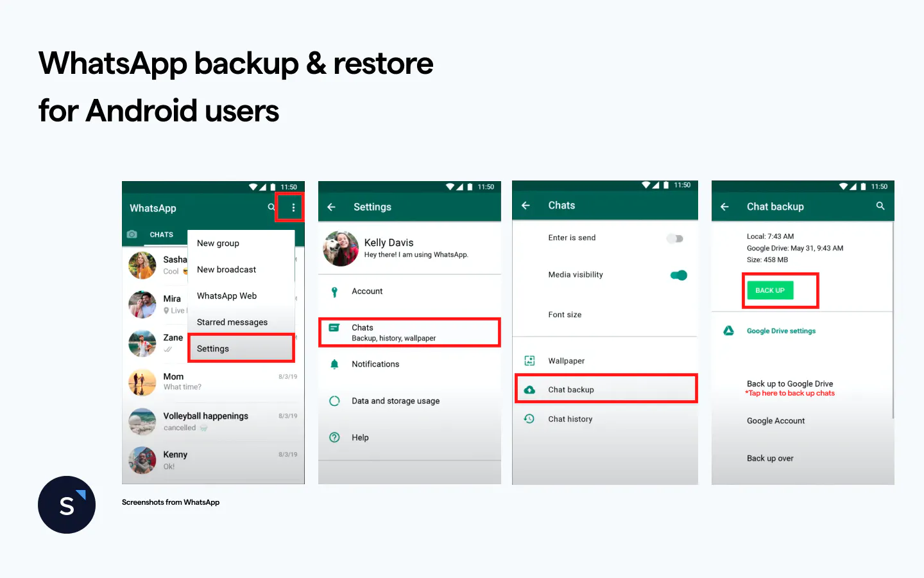Disable the Media visibility toggle
The width and height of the screenshot is (924, 578).
coord(678,275)
